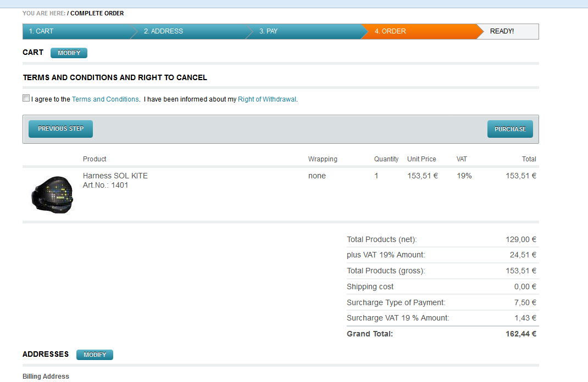Open the Right of Withdrawal link
588x382 pixels.
pyautogui.click(x=267, y=99)
